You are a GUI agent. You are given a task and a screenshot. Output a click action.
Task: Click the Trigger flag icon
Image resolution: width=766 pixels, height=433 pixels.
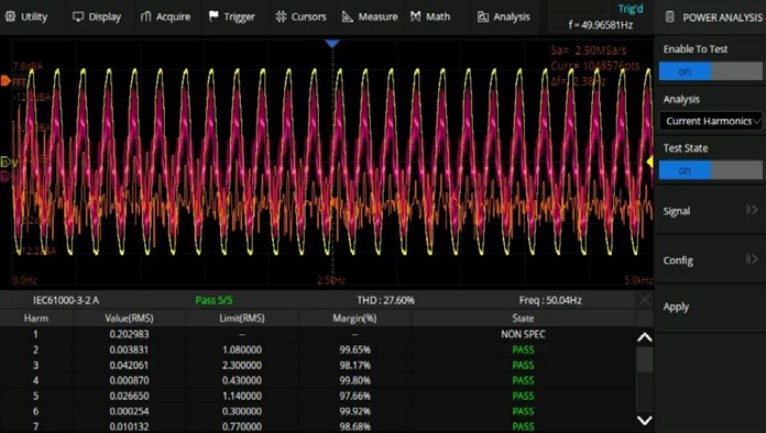click(213, 17)
